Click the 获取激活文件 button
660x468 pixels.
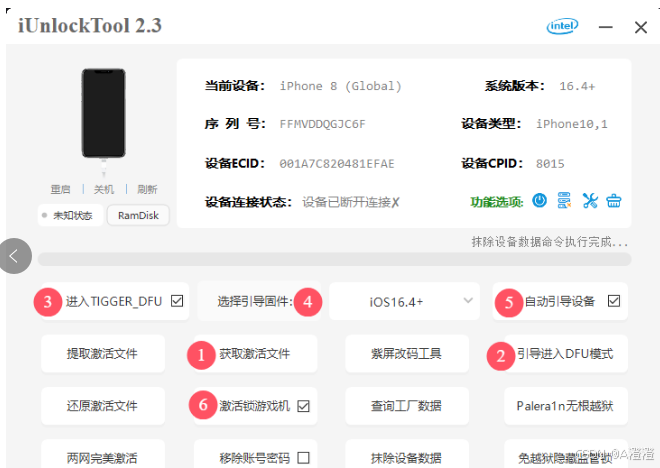click(x=255, y=354)
